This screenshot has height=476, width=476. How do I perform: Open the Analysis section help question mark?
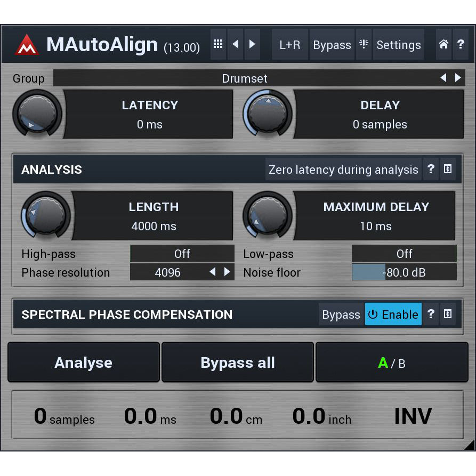[431, 169]
